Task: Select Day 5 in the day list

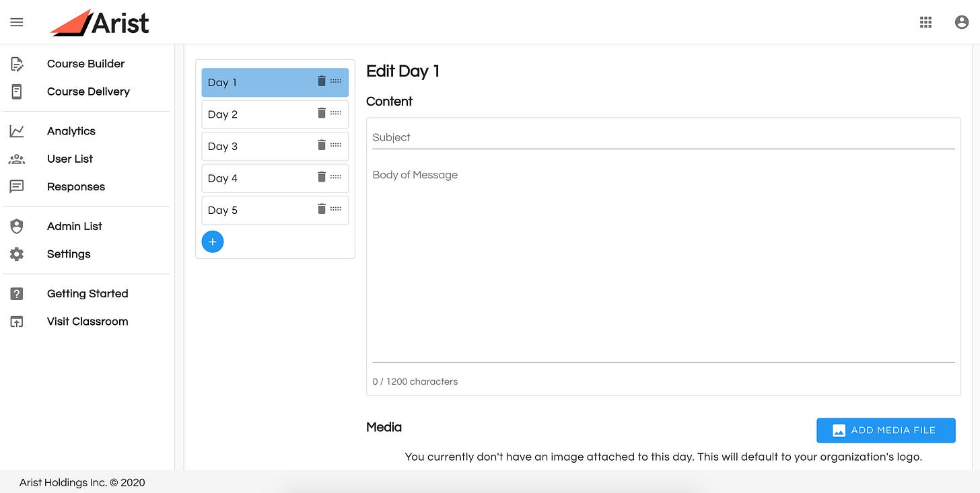Action: (275, 210)
